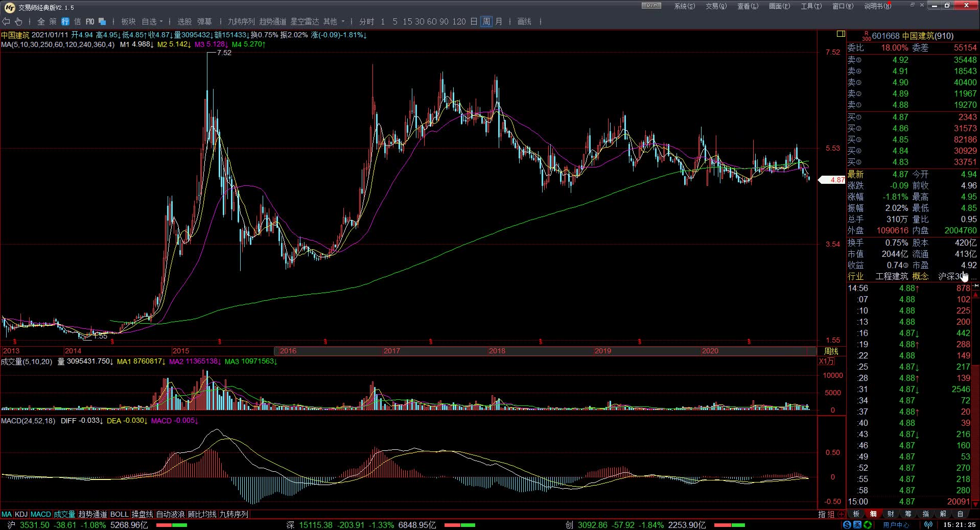The image size is (980, 530).
Task: Click the restore-down inner window icon
Action: click(912, 5)
